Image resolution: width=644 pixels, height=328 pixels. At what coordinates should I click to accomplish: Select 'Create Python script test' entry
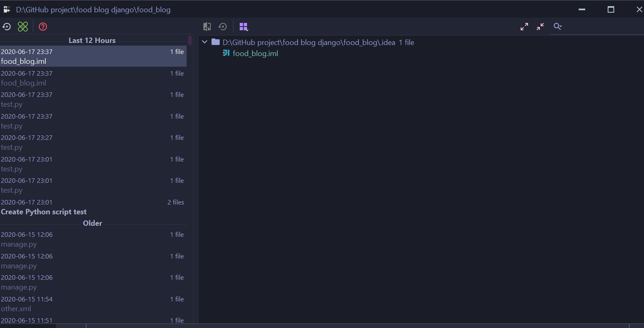tap(94, 207)
